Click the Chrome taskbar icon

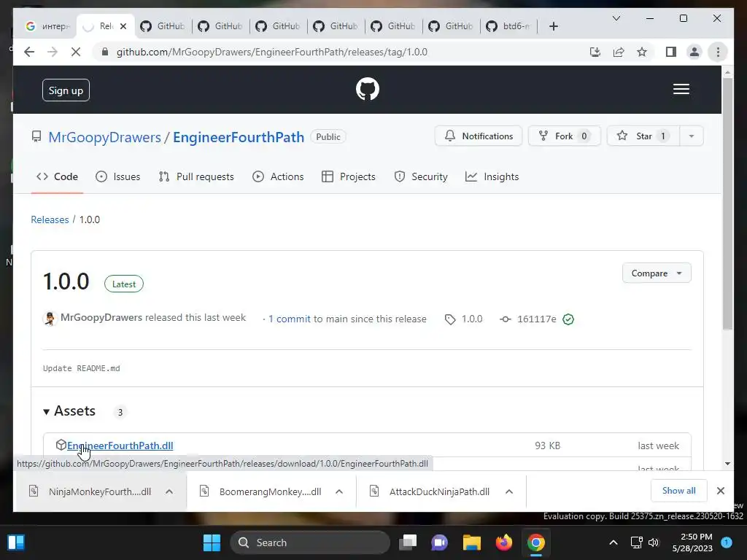click(535, 542)
